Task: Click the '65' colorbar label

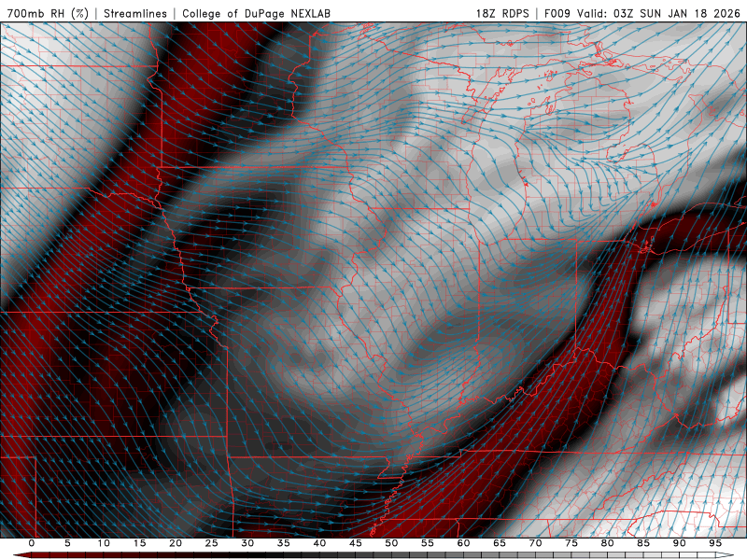Action: tap(500, 543)
